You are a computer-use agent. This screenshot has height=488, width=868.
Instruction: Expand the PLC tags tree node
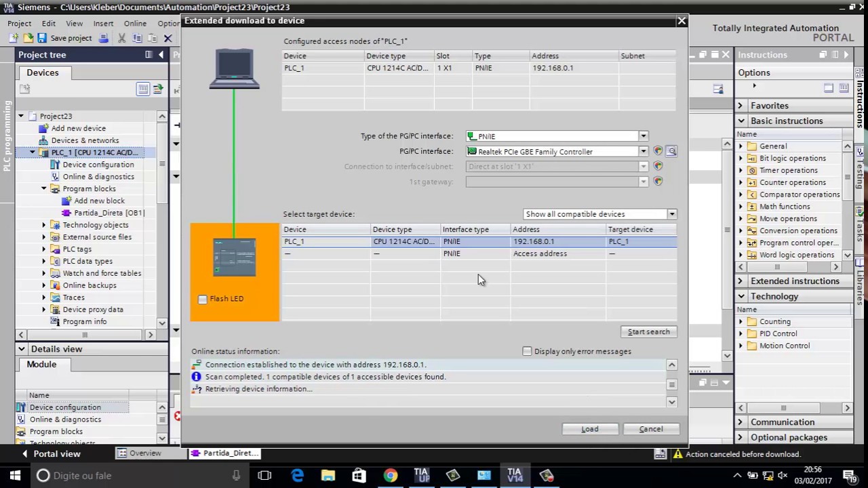(44, 249)
